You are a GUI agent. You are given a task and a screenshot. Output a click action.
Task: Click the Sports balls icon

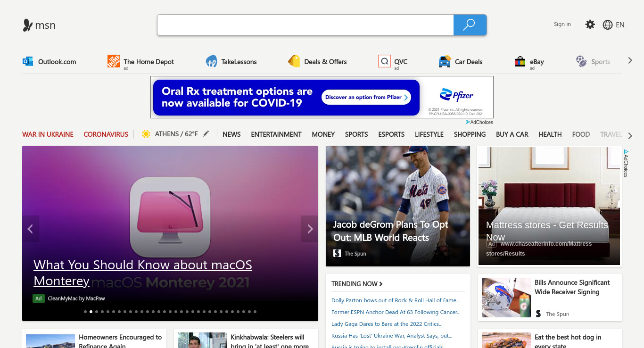click(x=581, y=61)
